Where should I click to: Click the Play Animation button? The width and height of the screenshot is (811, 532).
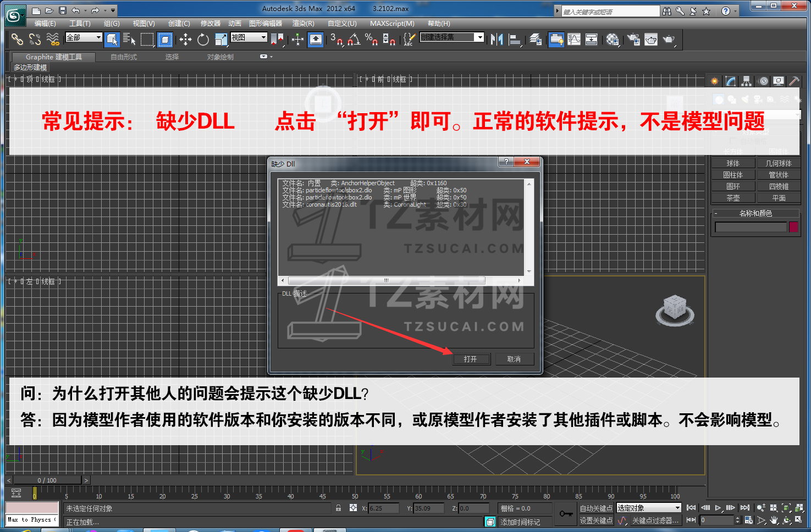point(718,508)
